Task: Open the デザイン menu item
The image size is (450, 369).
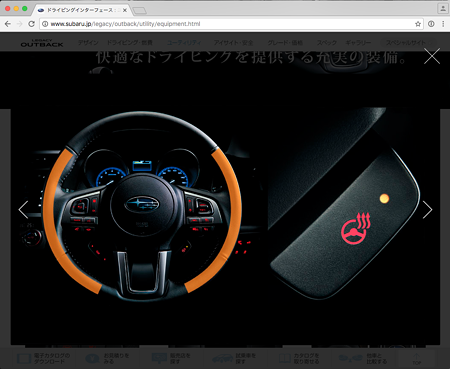Action: click(x=88, y=43)
